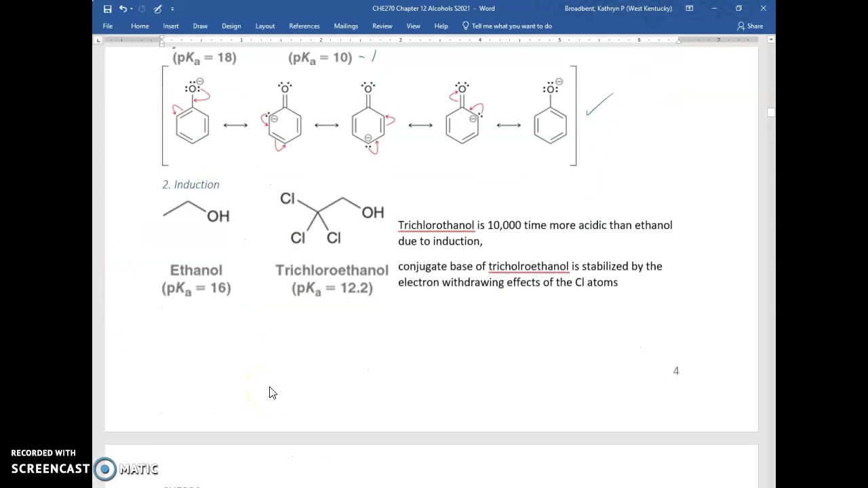Open the Draw ribbon tab
The height and width of the screenshot is (488, 868).
point(200,26)
